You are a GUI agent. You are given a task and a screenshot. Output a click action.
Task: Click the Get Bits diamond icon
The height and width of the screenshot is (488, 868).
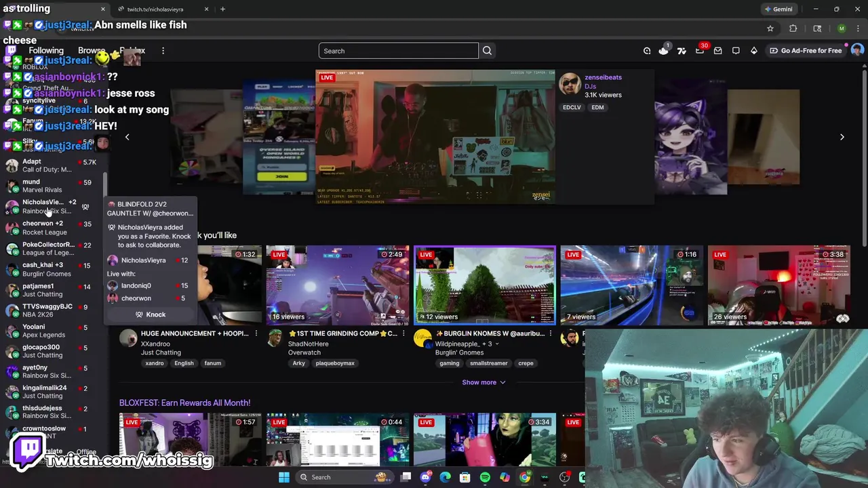click(x=753, y=51)
